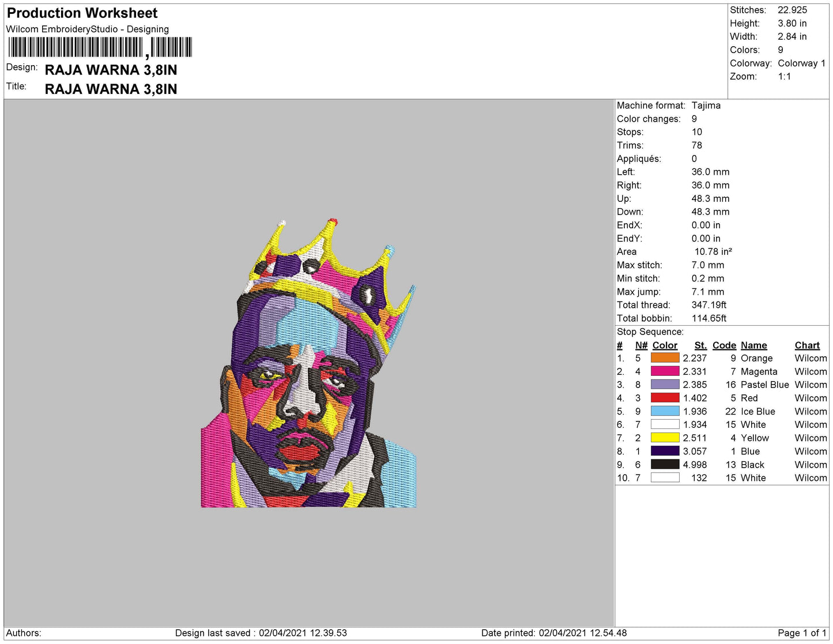The width and height of the screenshot is (833, 644).
Task: Click the final White stitch count '132'
Action: tap(699, 477)
